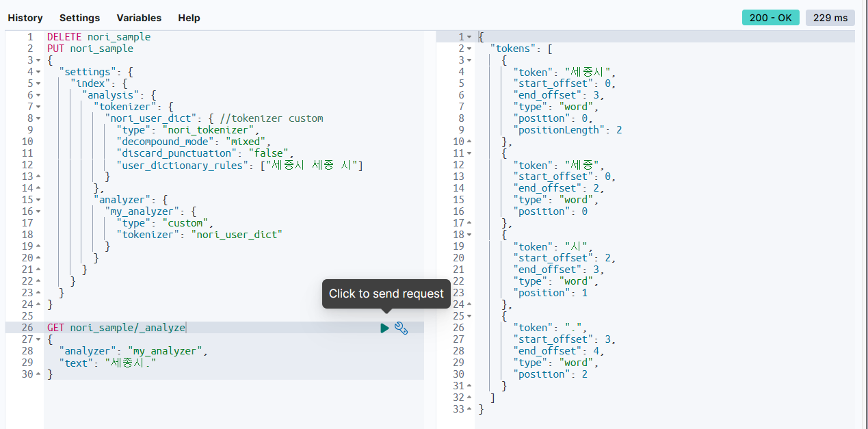Click line number 25 in the request editor gutter
Image resolution: width=868 pixels, height=429 pixels.
click(x=27, y=316)
